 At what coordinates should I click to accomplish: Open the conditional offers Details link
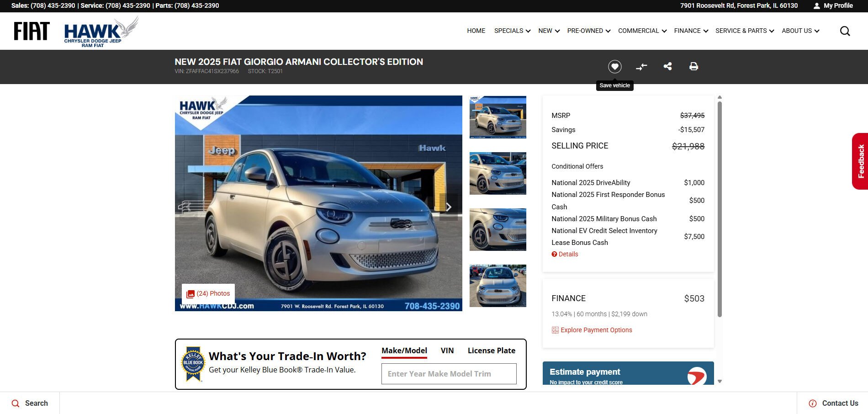[568, 254]
